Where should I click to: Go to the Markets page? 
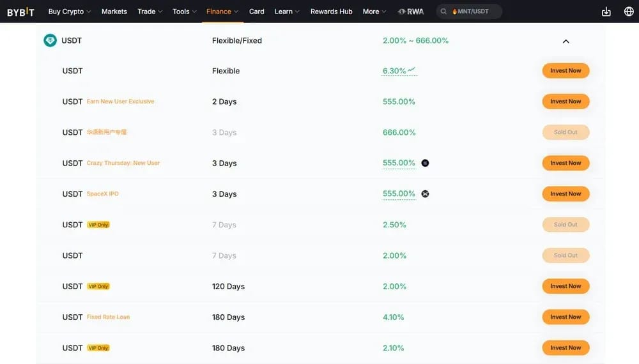click(114, 11)
